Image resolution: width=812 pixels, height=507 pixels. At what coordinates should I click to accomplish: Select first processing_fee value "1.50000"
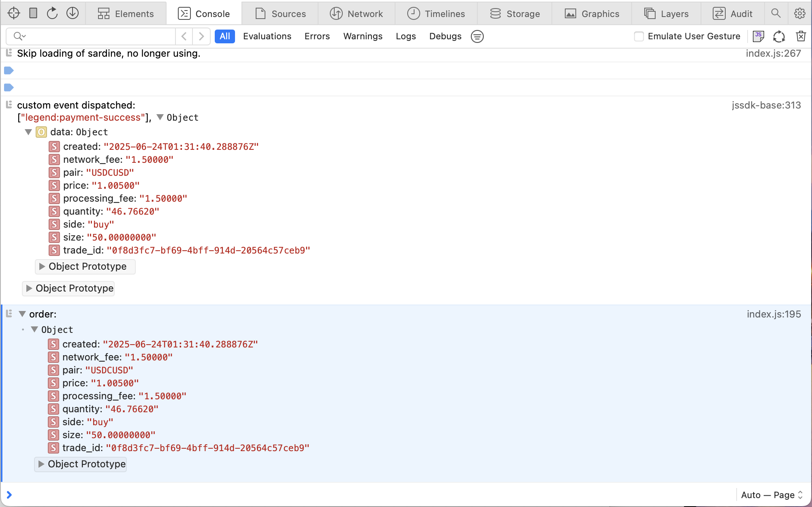(163, 198)
